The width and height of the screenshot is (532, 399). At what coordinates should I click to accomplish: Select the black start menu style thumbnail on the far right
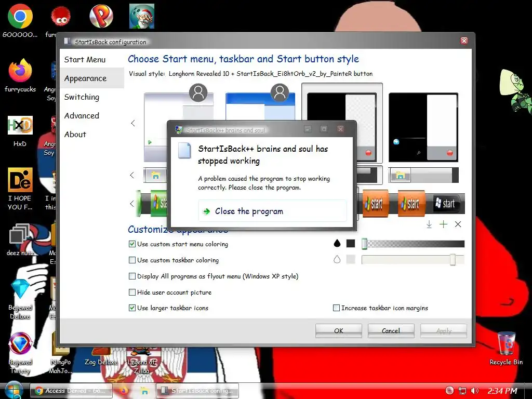point(423,127)
